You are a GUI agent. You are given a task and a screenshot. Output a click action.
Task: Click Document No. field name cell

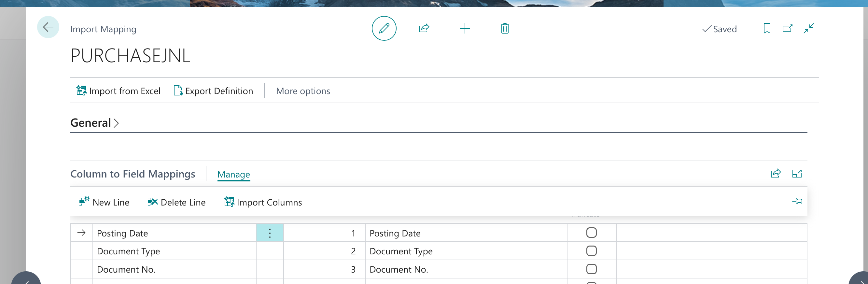(466, 269)
